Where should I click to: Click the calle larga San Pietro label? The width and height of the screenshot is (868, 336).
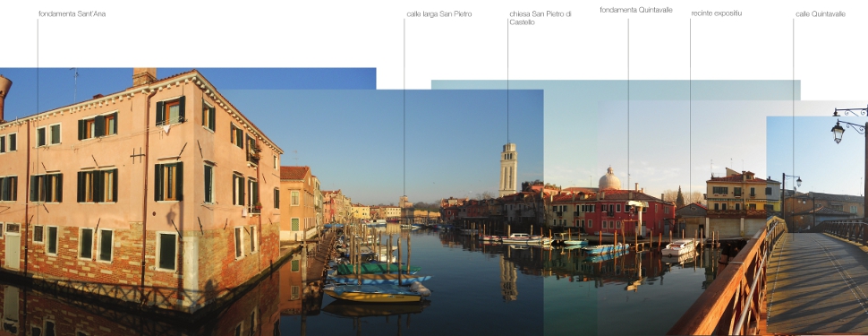(439, 13)
